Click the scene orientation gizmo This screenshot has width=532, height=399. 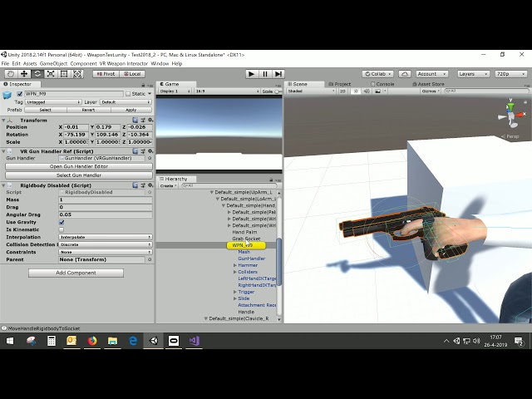tap(511, 115)
